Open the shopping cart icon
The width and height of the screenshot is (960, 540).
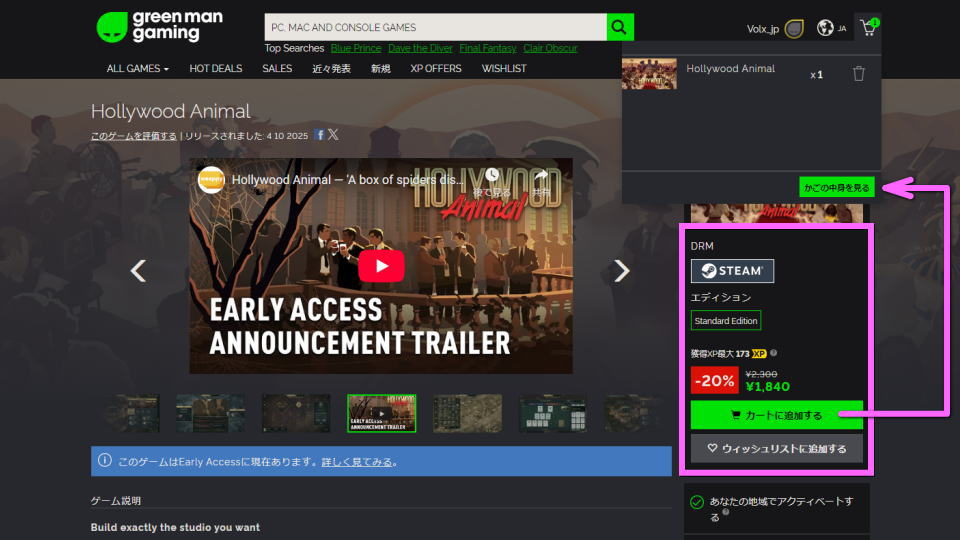point(868,27)
